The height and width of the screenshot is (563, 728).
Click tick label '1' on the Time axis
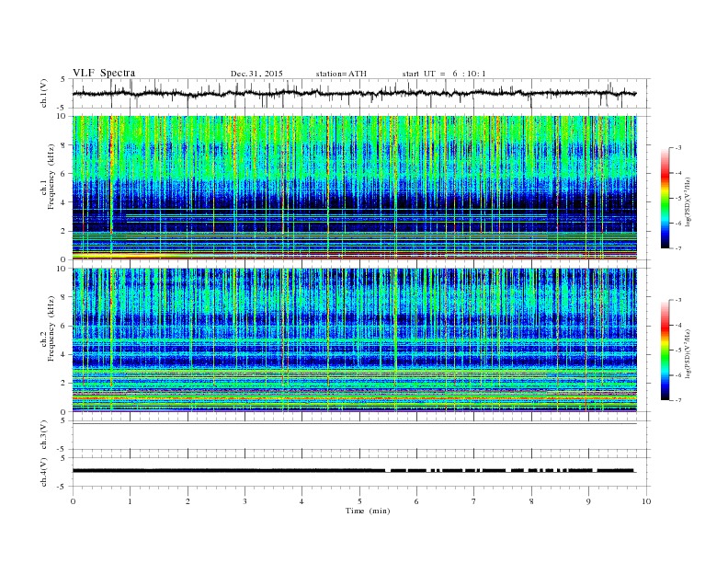pos(130,501)
